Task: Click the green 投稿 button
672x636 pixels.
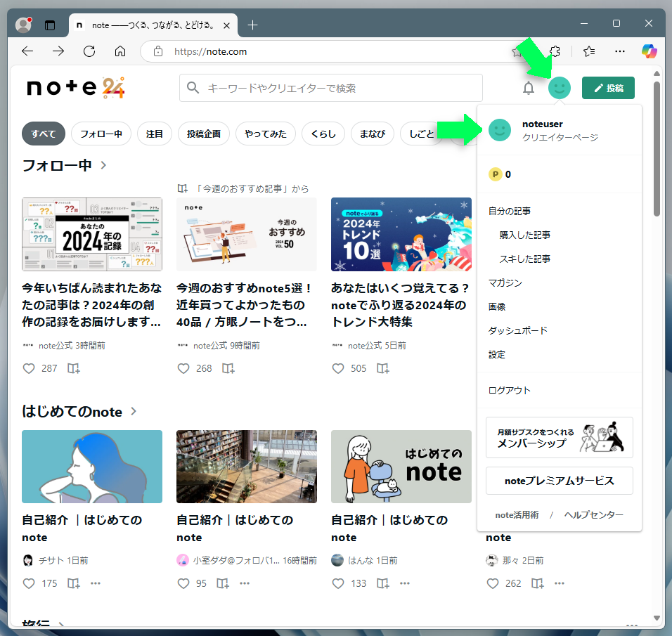Action: coord(608,88)
